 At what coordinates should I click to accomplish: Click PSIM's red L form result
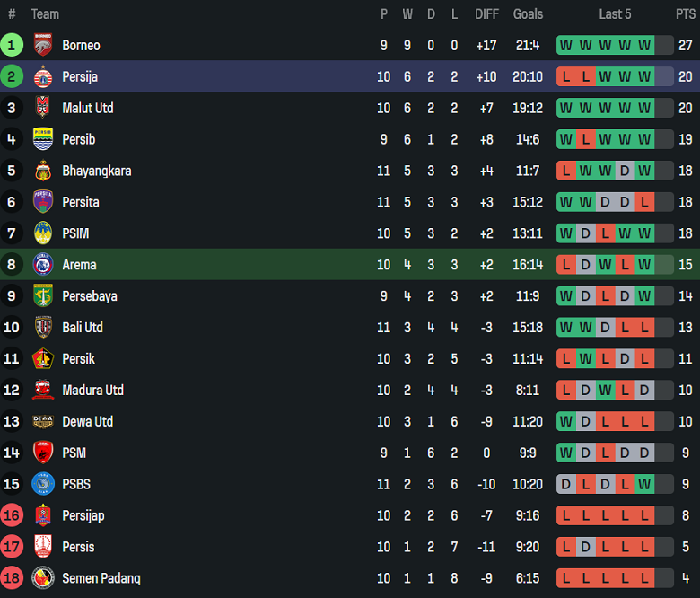point(605,233)
